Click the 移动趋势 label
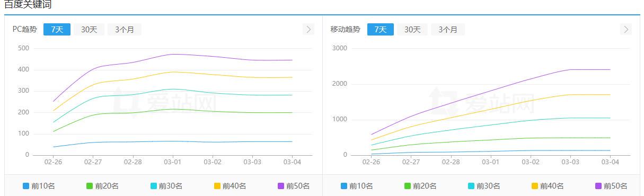This screenshot has width=644, height=196. point(346,30)
